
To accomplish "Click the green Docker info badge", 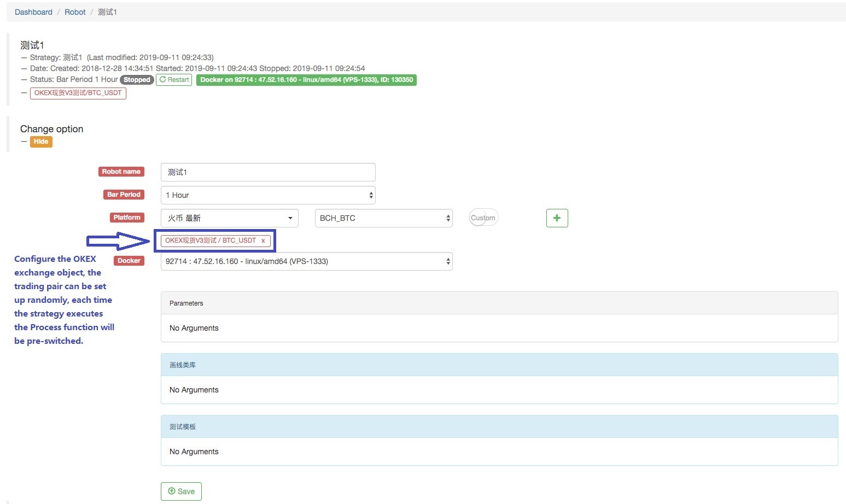I will [306, 80].
